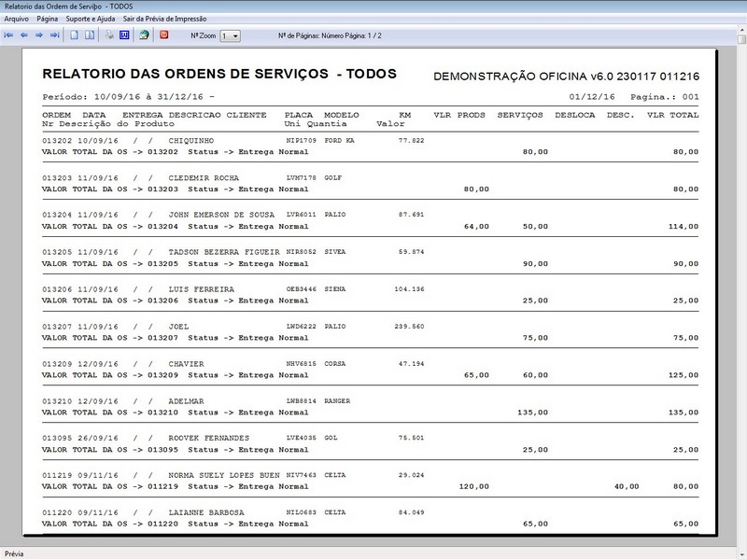Click KM value 239.560
The image size is (747, 560).
click(409, 326)
